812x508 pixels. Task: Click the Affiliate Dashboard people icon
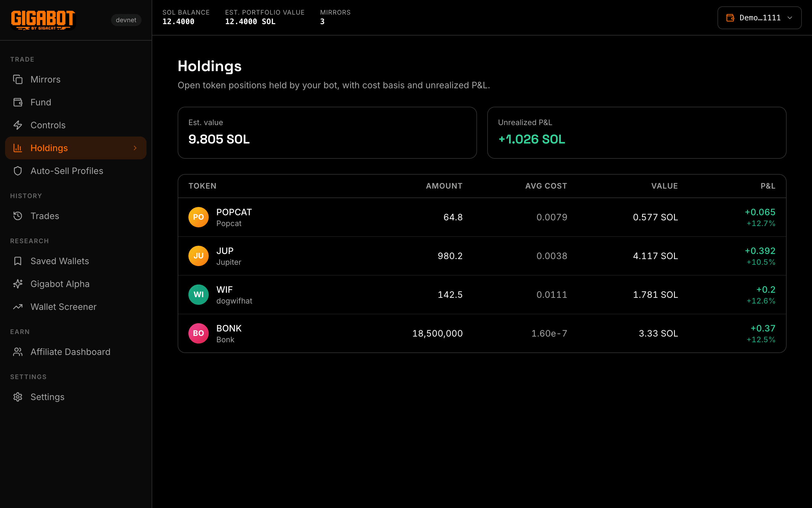[18, 352]
